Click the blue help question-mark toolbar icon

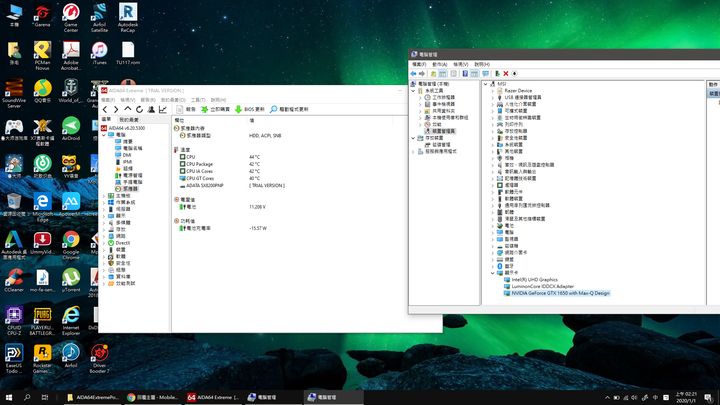click(465, 73)
